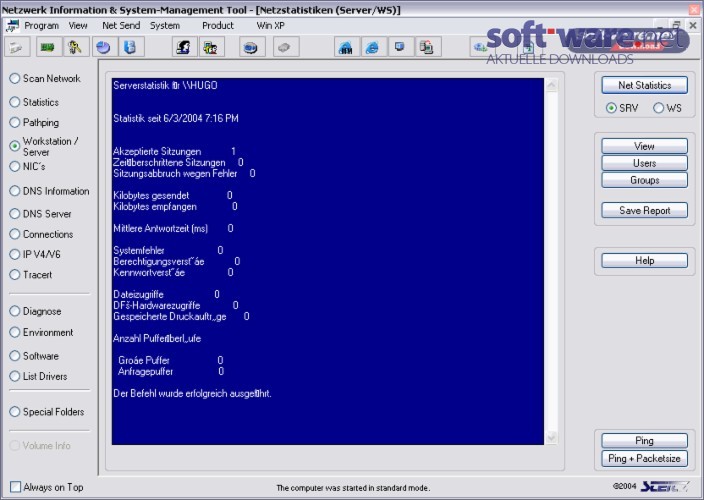Open the Product menu
The image size is (704, 500).
pos(218,26)
